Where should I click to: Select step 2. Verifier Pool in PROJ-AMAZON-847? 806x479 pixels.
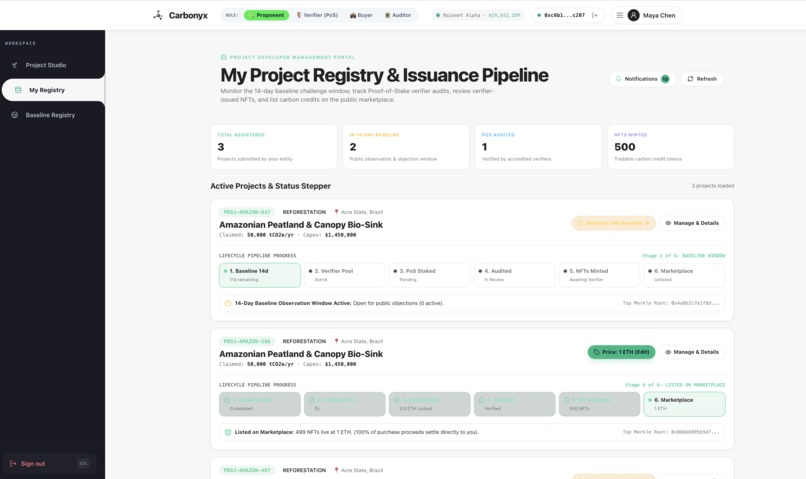pyautogui.click(x=345, y=275)
